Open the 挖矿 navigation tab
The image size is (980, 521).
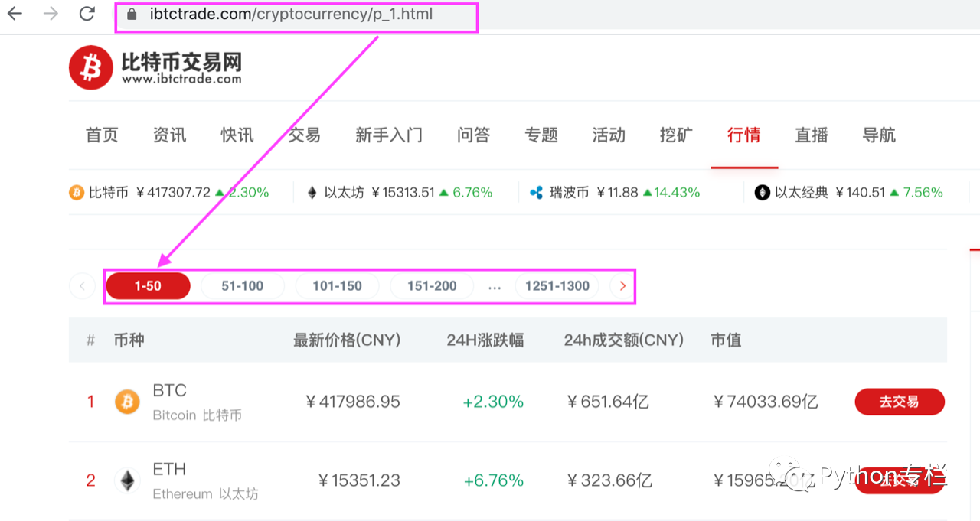pyautogui.click(x=676, y=135)
